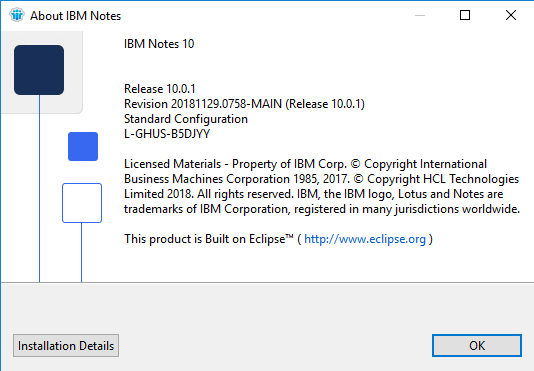Click the greyed-out minimize button
The image size is (534, 371).
coord(420,15)
